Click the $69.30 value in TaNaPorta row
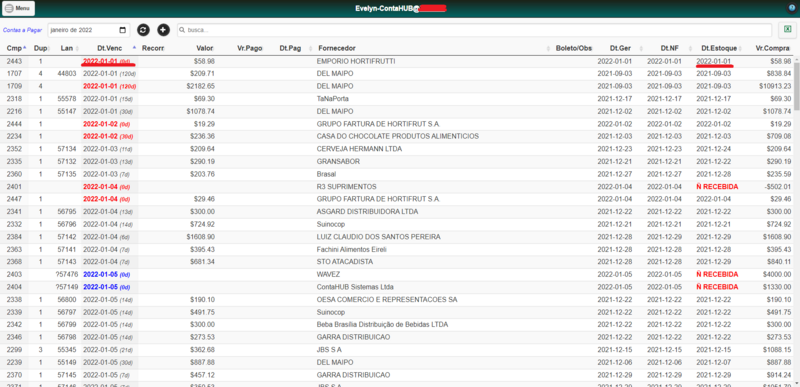The image size is (800, 387). click(205, 98)
